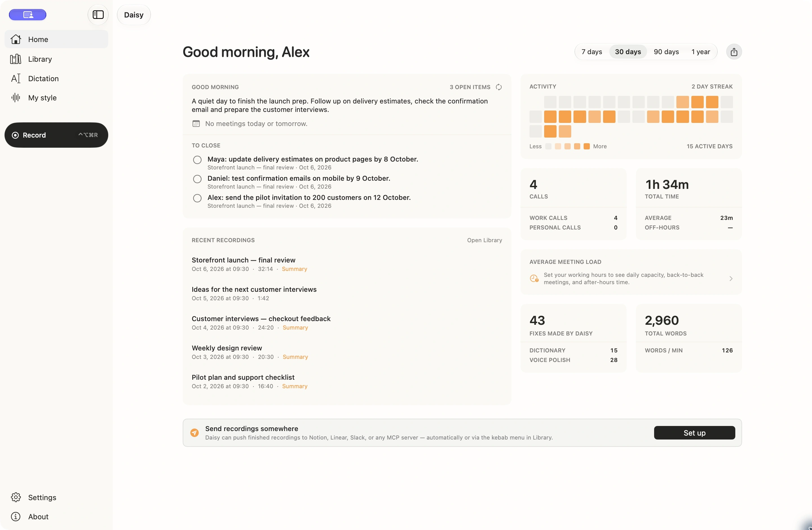
Task: Go to My style in sidebar
Action: pos(56,98)
